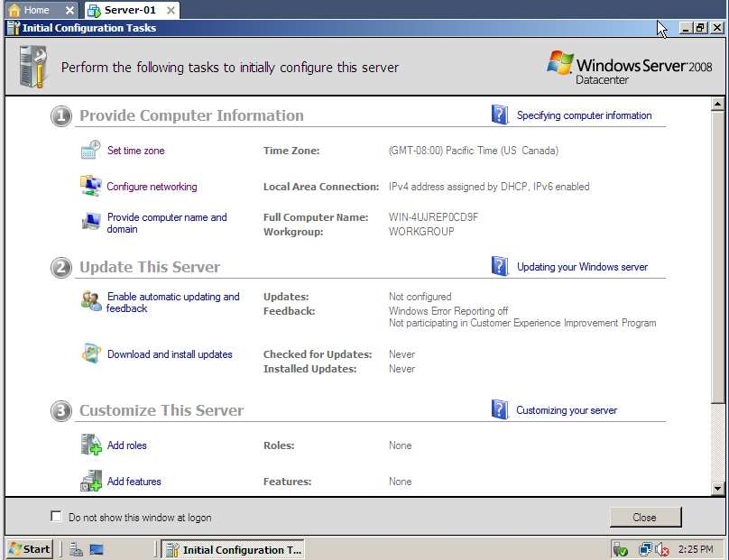The image size is (729, 560).
Task: Click the muted volume tray icon
Action: pyautogui.click(x=661, y=550)
